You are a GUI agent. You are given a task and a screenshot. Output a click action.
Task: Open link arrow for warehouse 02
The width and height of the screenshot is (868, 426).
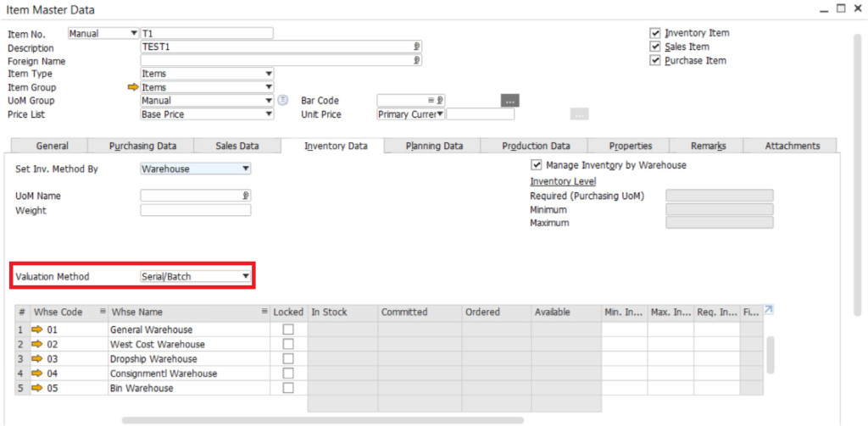coord(37,344)
